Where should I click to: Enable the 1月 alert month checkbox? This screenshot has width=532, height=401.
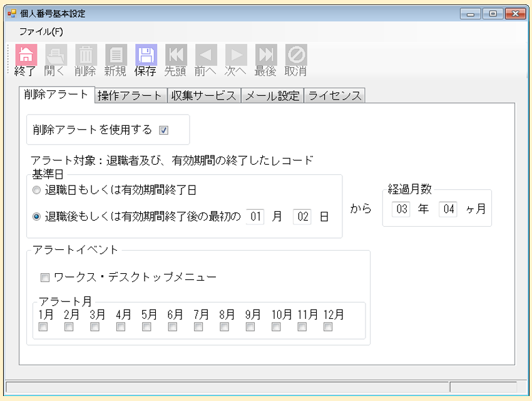(41, 328)
